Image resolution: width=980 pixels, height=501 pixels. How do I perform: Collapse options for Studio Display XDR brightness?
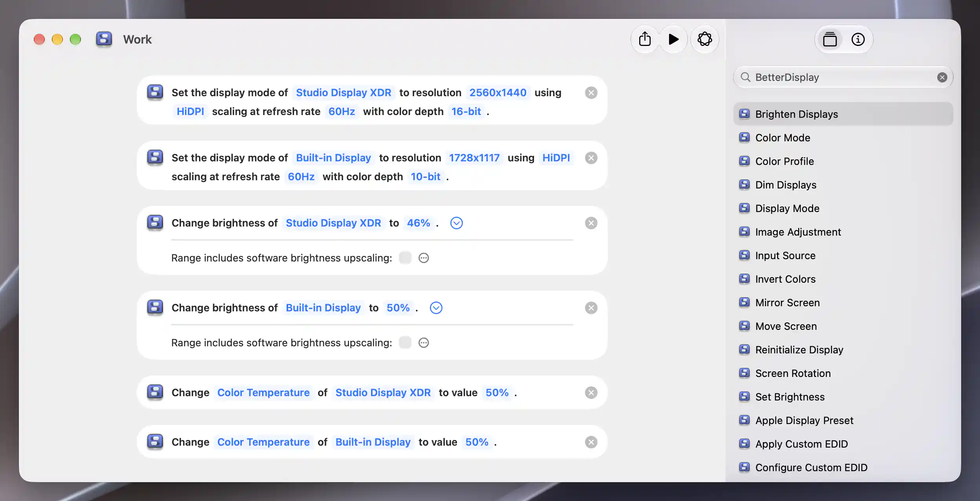click(456, 223)
